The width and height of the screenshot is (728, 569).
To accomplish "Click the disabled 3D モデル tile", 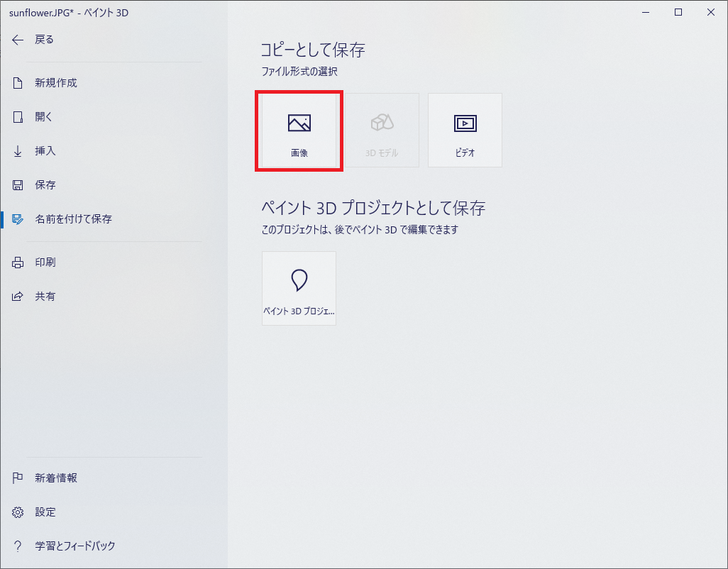I will (382, 129).
